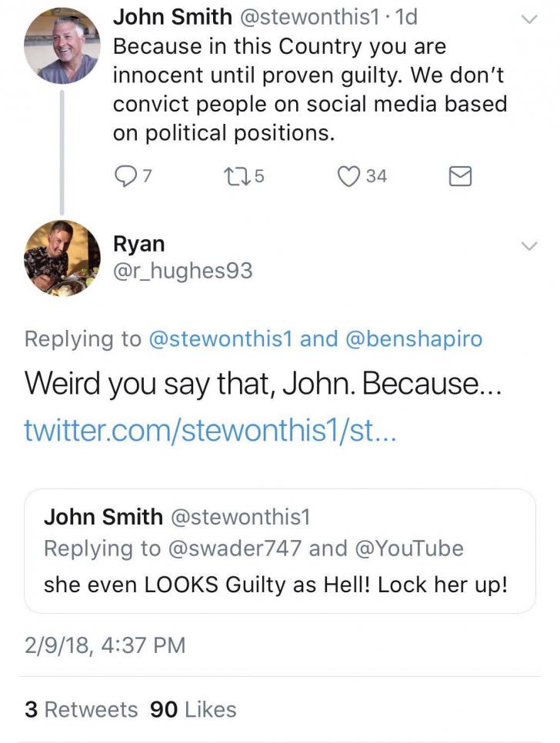Open the dropdown chevron on John Smith's tweet
Screen dimensions: 560x743
tap(529, 18)
